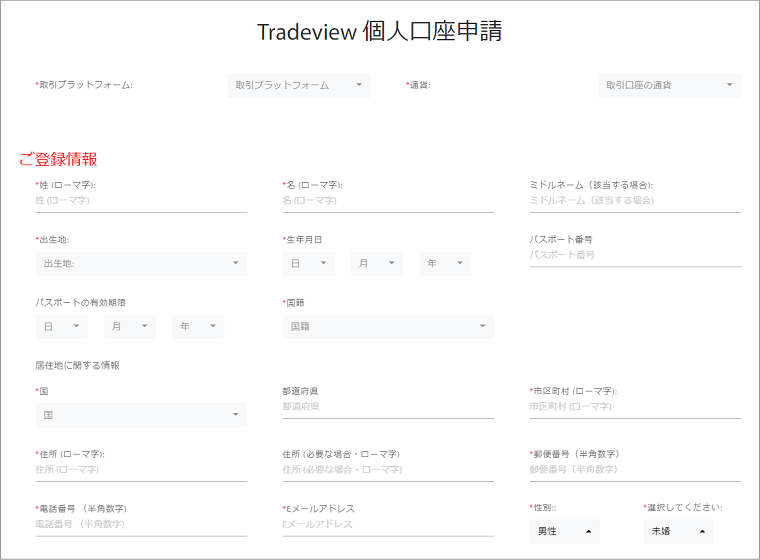Screen dimensions: 760x560
Task: Open the marital status dropdown showing 未婚
Action: tap(679, 531)
